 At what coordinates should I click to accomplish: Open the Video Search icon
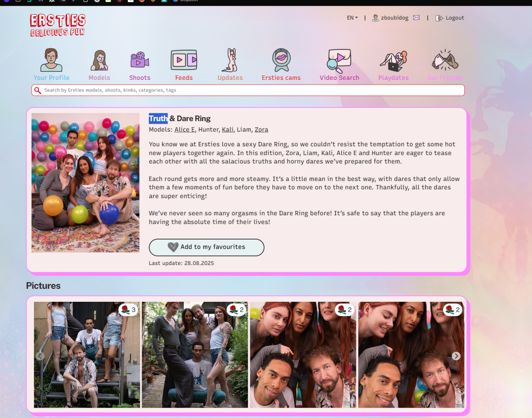(x=339, y=61)
